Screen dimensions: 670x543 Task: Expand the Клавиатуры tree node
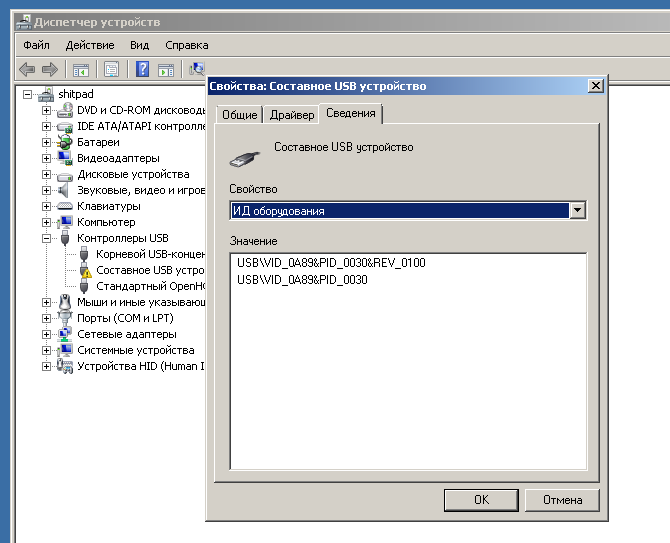[46, 206]
